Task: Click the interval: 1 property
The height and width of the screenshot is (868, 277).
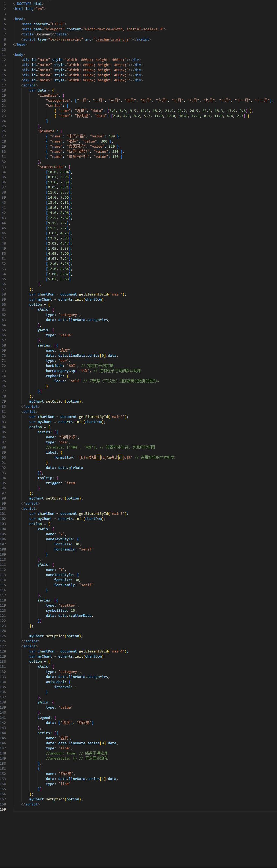Action: coord(65,687)
